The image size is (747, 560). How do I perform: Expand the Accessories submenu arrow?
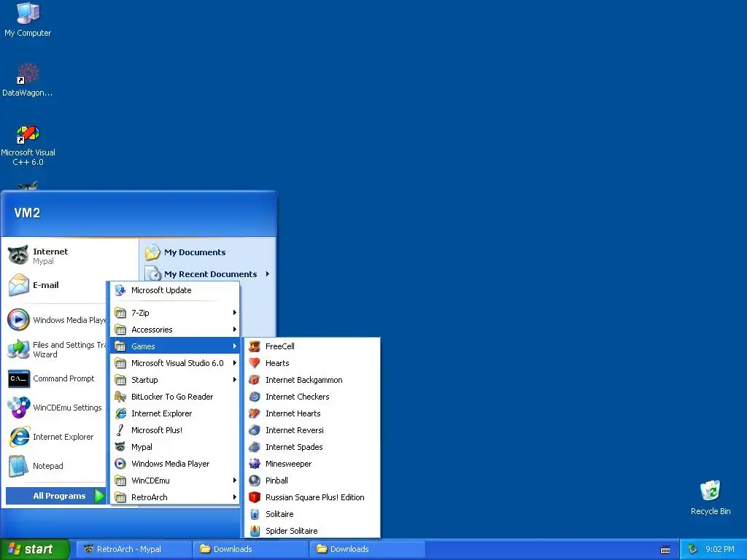coord(234,329)
